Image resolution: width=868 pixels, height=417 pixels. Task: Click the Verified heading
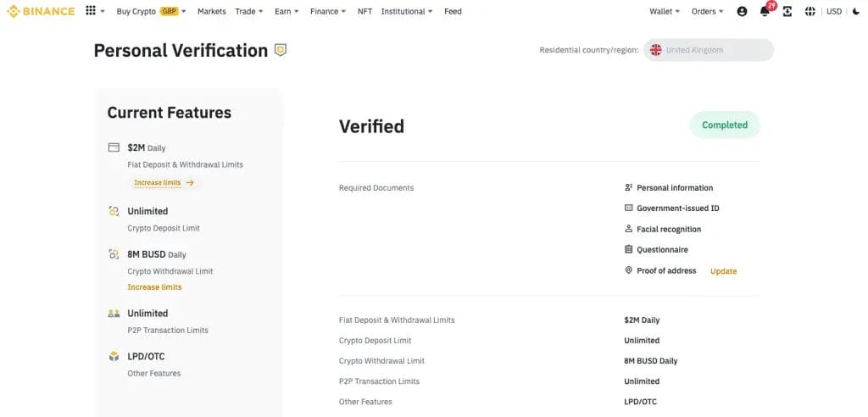pos(371,126)
